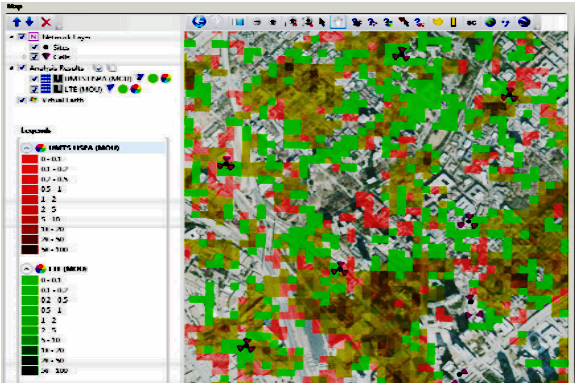Screen dimensions: 576x385
Task: Toggle the Virtual Earth layer checkbox
Action: click(22, 100)
